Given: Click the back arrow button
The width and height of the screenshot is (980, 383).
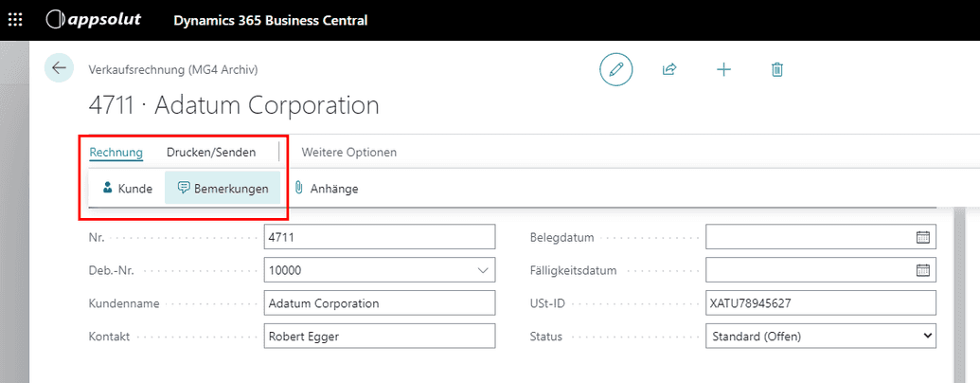Looking at the screenshot, I should [59, 68].
